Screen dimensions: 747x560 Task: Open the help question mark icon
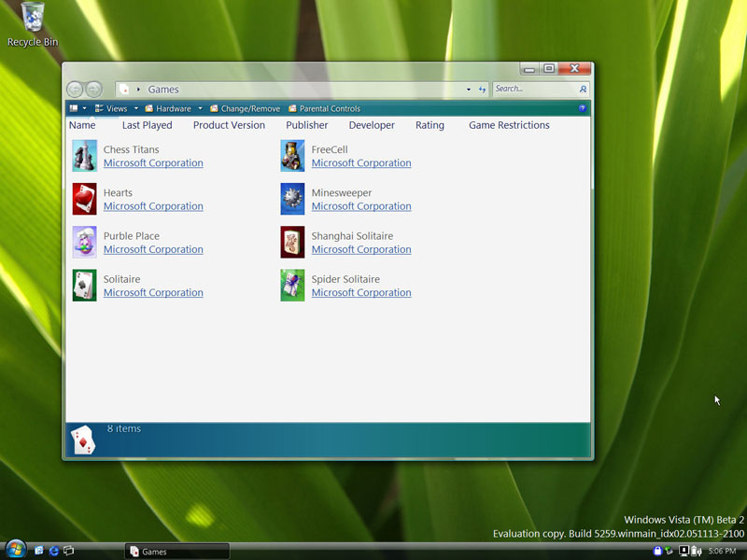click(x=582, y=108)
